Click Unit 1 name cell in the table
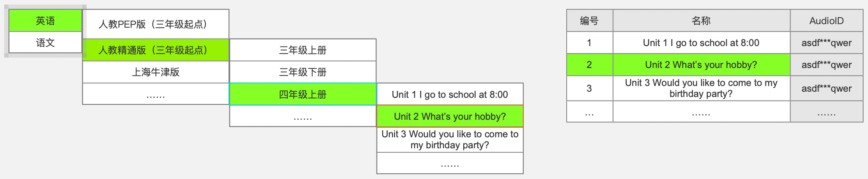The image size is (868, 179). (701, 43)
